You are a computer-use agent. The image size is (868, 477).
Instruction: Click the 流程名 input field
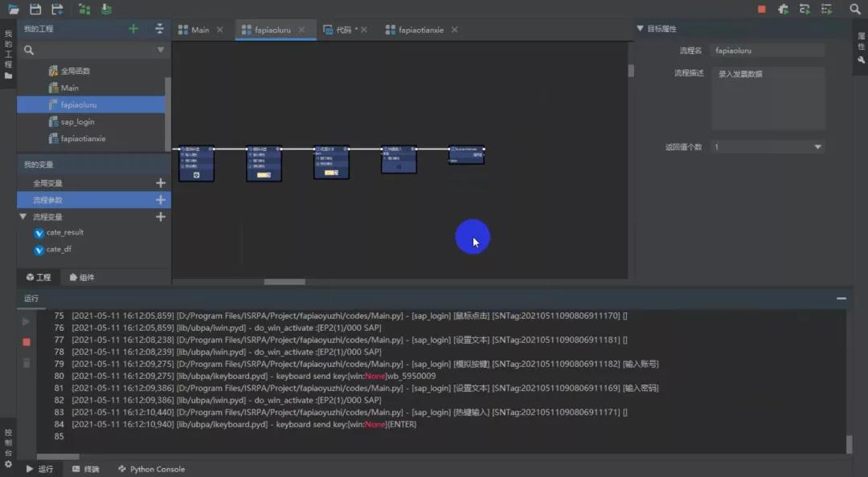(768, 50)
